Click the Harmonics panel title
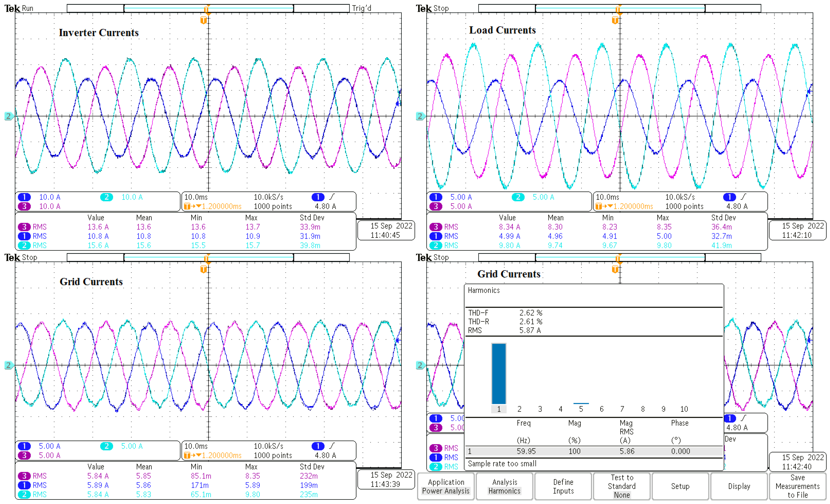 point(484,290)
